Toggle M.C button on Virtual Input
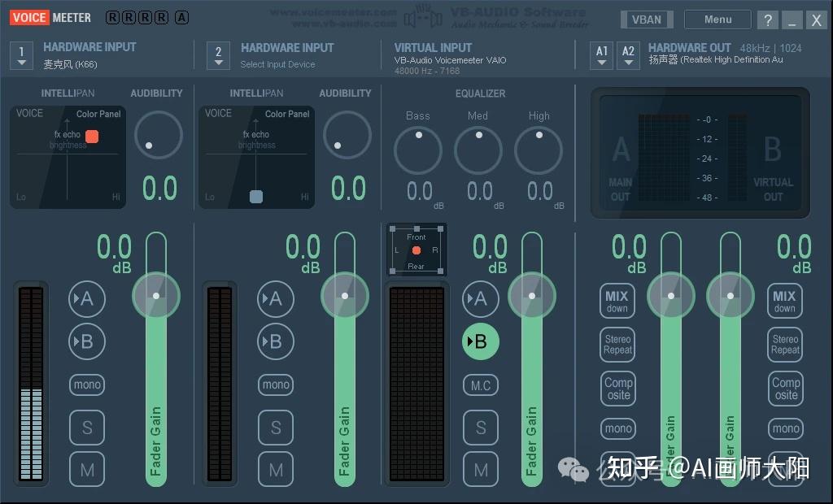The width and height of the screenshot is (833, 504). (481, 385)
